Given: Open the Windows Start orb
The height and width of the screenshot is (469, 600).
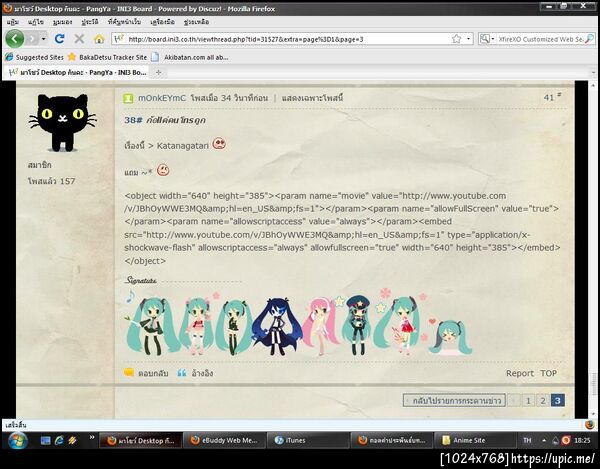Looking at the screenshot, I should click(x=17, y=440).
